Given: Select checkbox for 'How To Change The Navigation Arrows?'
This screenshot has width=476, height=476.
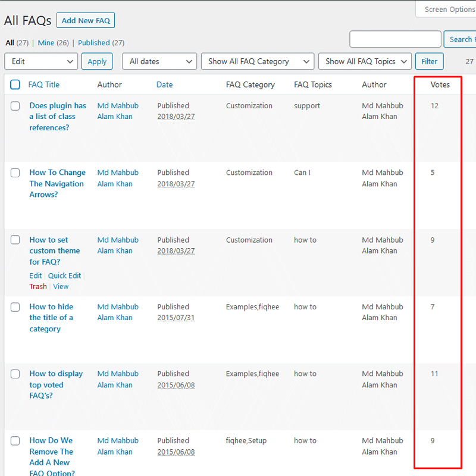Looking at the screenshot, I should tap(15, 173).
